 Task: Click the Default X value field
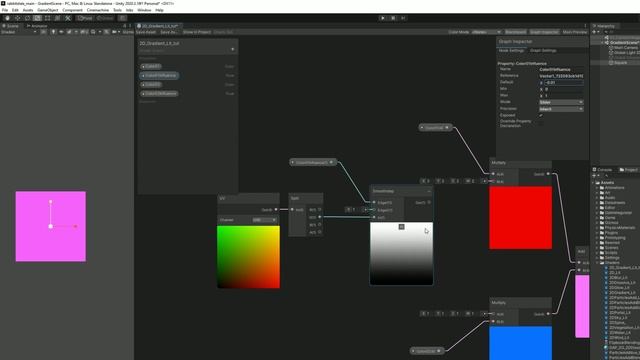coord(564,82)
